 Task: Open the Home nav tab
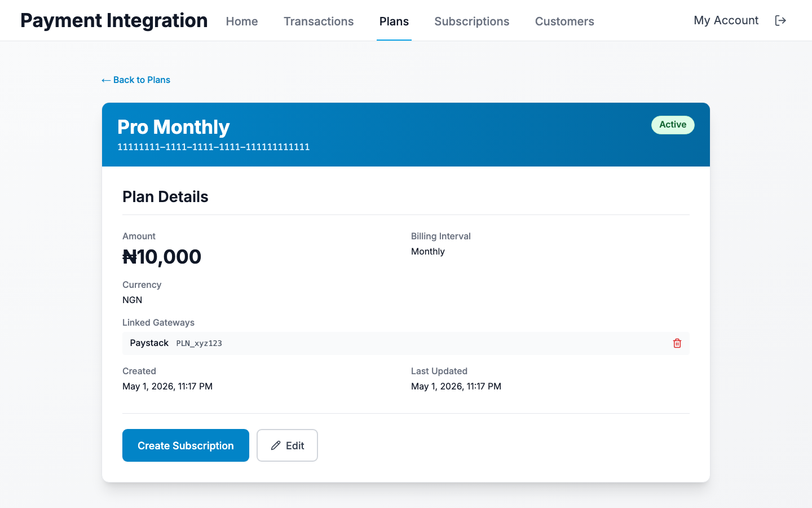[x=242, y=21]
